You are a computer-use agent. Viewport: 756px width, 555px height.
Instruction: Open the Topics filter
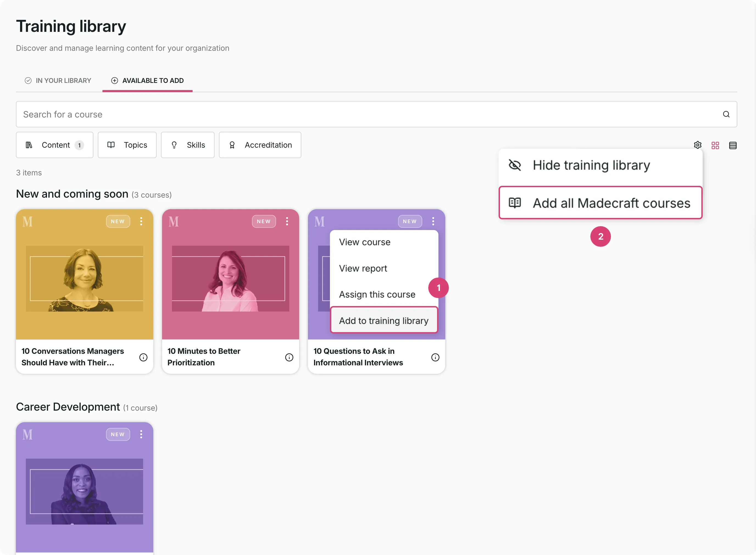coord(127,145)
